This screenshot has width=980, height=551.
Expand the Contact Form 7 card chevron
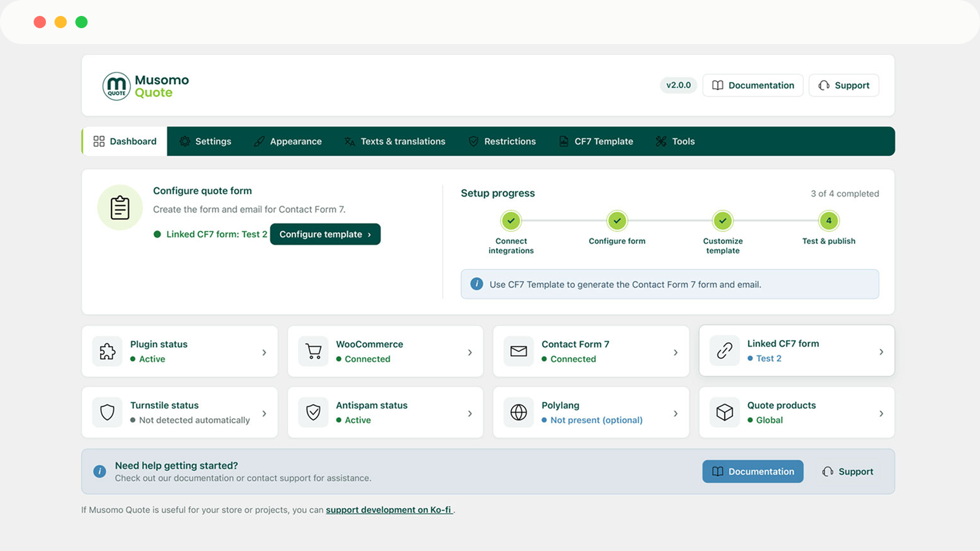(676, 353)
